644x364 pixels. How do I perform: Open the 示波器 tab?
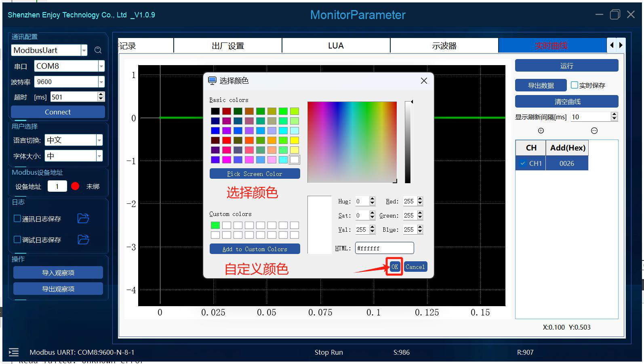point(444,45)
